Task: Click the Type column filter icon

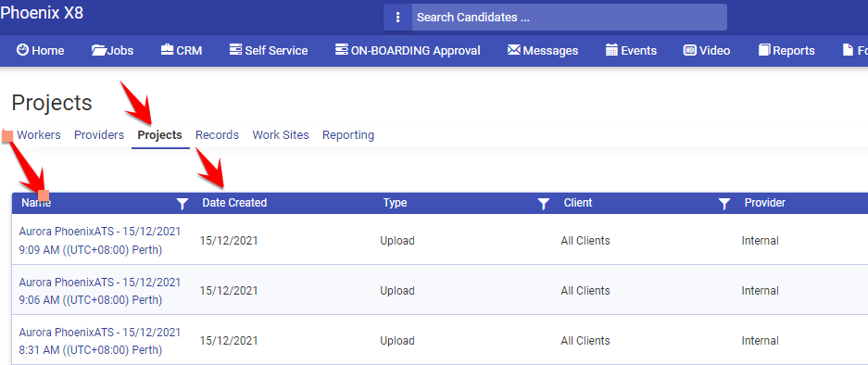Action: pos(544,204)
